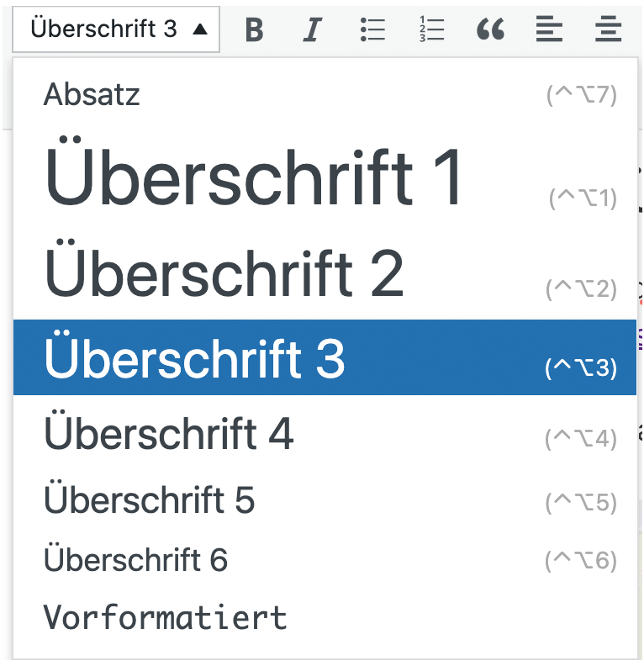Center-align the text
The image size is (644, 666).
608,30
